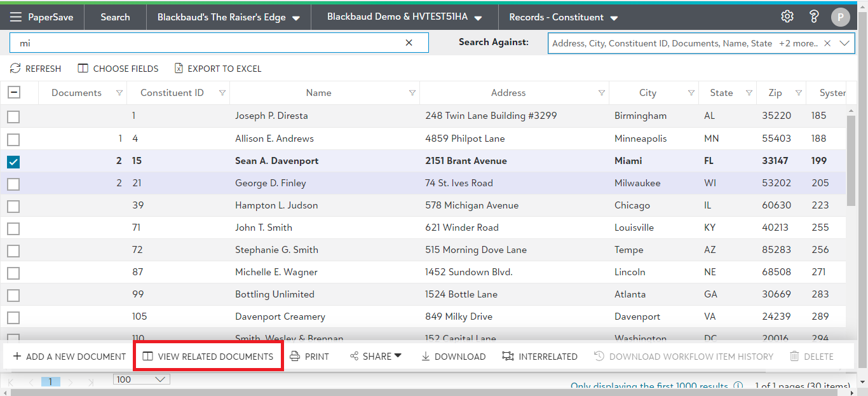This screenshot has width=868, height=396.
Task: Click the Refresh toolbar button
Action: (36, 69)
